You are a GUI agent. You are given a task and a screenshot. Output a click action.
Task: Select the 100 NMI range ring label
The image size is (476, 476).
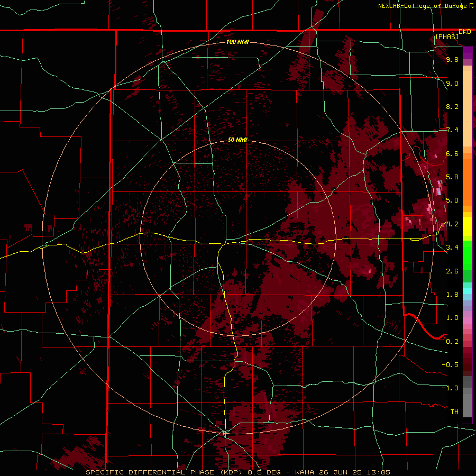pyautogui.click(x=237, y=42)
